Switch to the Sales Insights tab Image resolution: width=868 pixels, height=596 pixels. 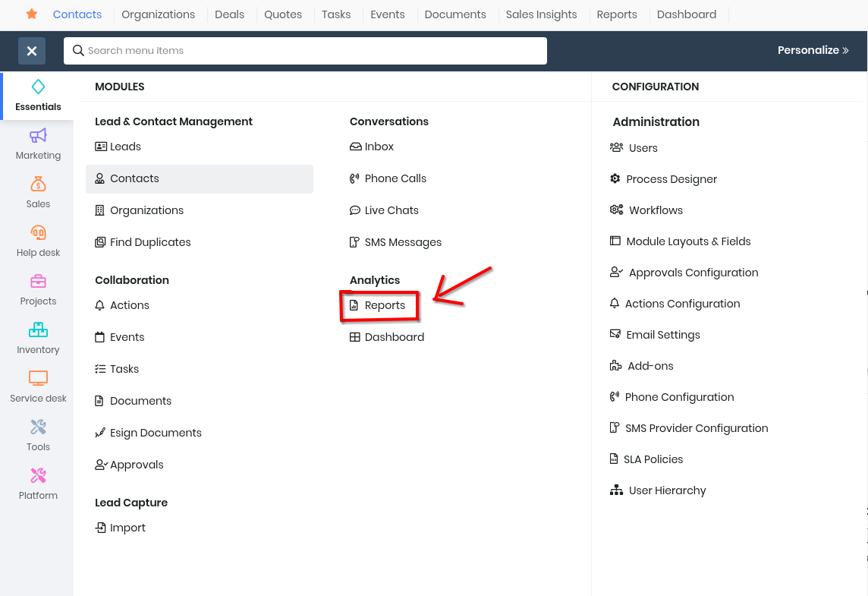click(x=541, y=14)
